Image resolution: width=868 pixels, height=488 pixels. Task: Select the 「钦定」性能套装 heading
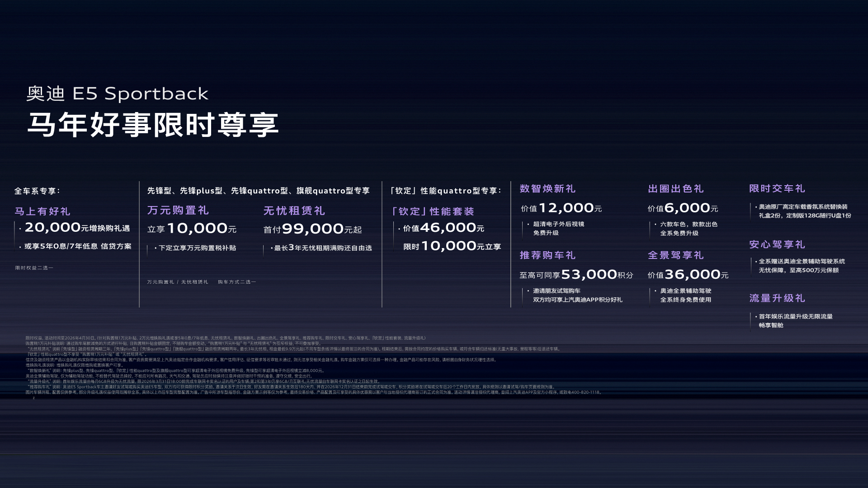point(433,211)
